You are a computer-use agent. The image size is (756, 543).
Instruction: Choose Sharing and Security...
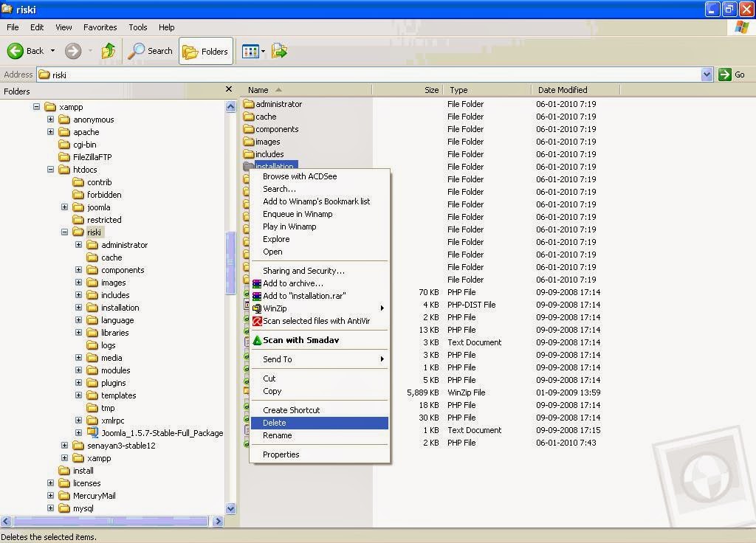click(320, 271)
